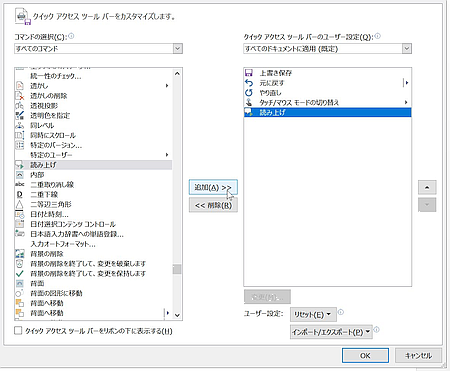The height and width of the screenshot is (371, 450).
Task: Select the 同時にスクロール command icon
Action: 20,135
